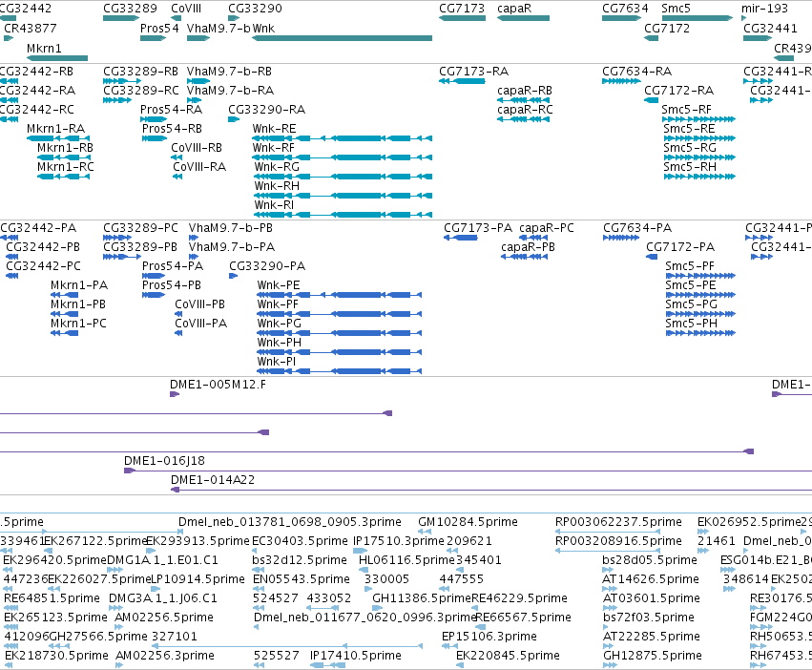Select the capaR gene glyph
The height and width of the screenshot is (670, 812).
point(523,18)
